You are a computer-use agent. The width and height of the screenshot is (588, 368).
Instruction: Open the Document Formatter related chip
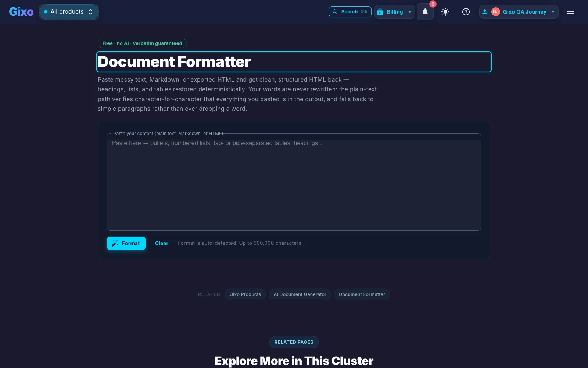[x=362, y=294]
